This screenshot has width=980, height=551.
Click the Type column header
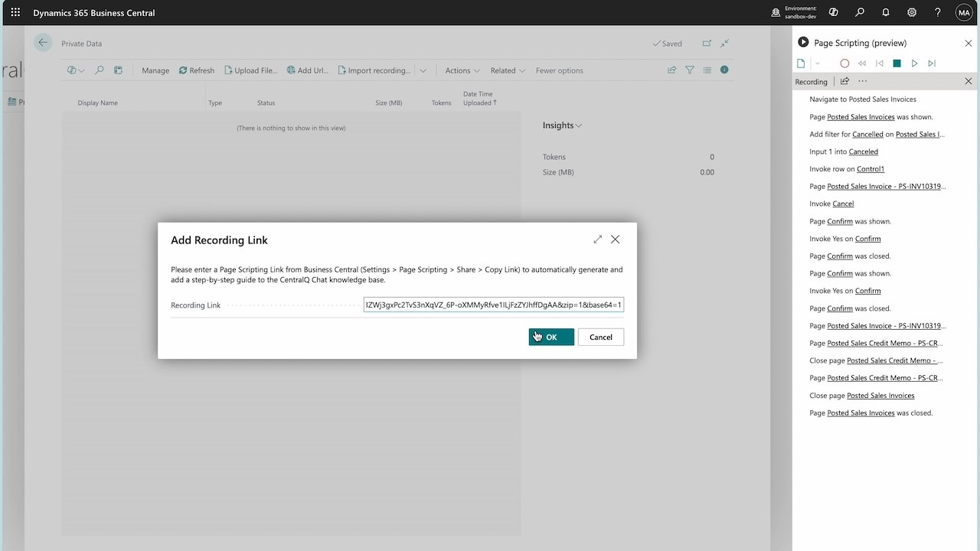(215, 103)
